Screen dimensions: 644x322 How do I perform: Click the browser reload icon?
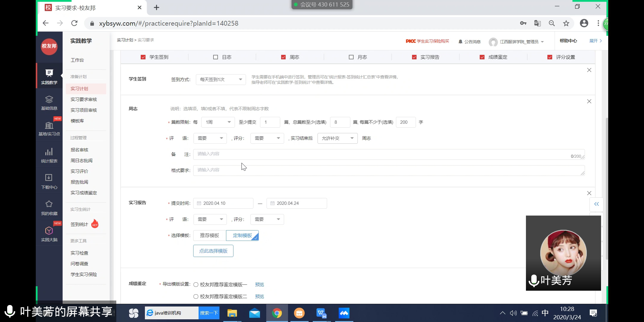[74, 23]
